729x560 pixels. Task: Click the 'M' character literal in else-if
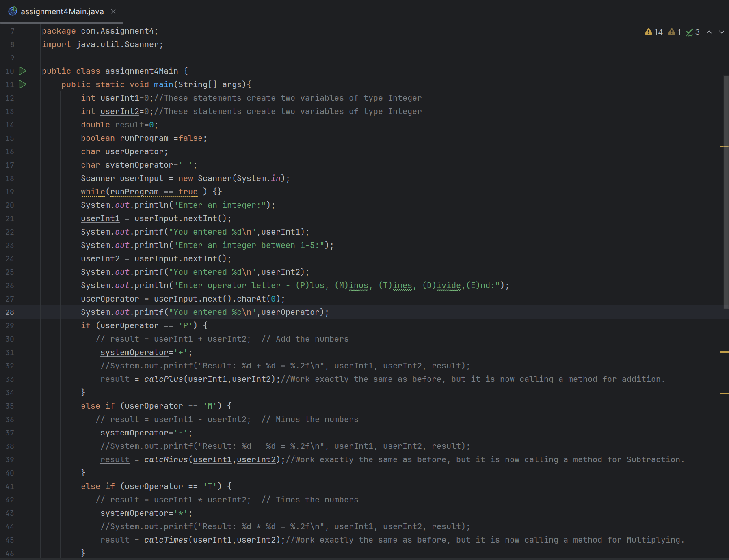tap(210, 406)
